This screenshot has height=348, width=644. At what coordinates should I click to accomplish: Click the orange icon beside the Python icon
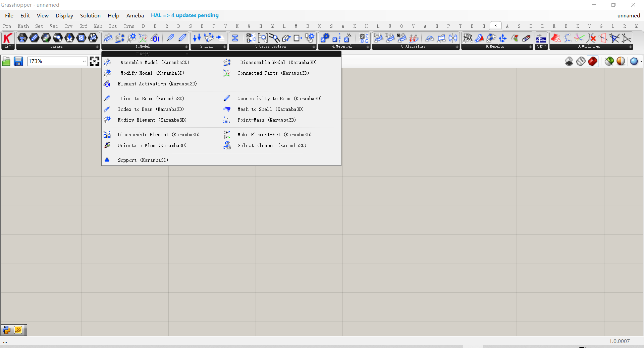(x=18, y=330)
